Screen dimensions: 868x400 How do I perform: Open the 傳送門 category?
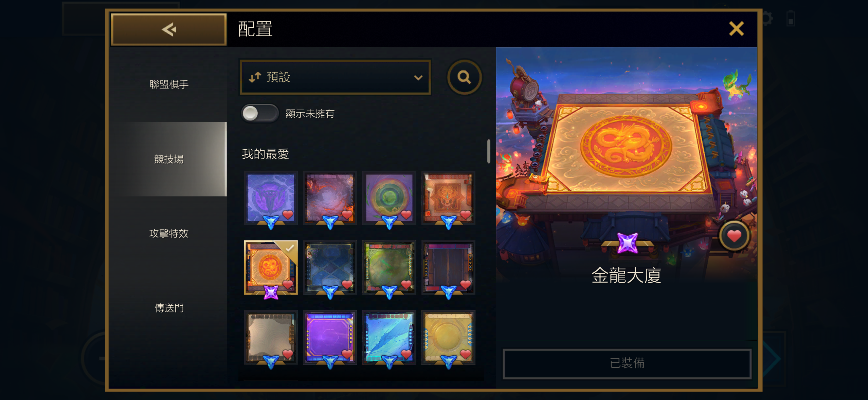169,308
